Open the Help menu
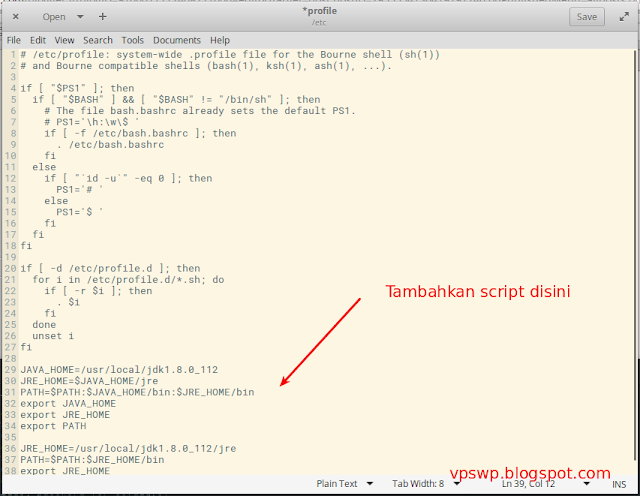 pyautogui.click(x=220, y=40)
